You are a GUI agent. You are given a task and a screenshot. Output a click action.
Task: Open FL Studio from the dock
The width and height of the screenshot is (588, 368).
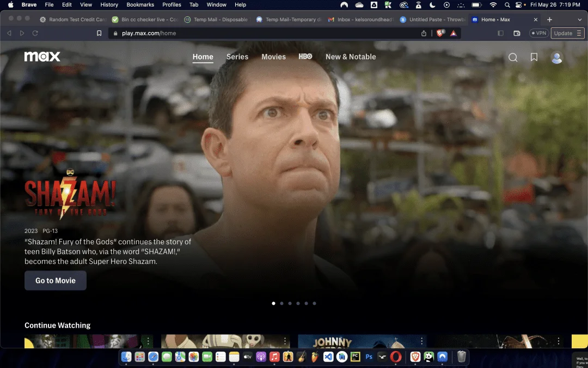(315, 357)
